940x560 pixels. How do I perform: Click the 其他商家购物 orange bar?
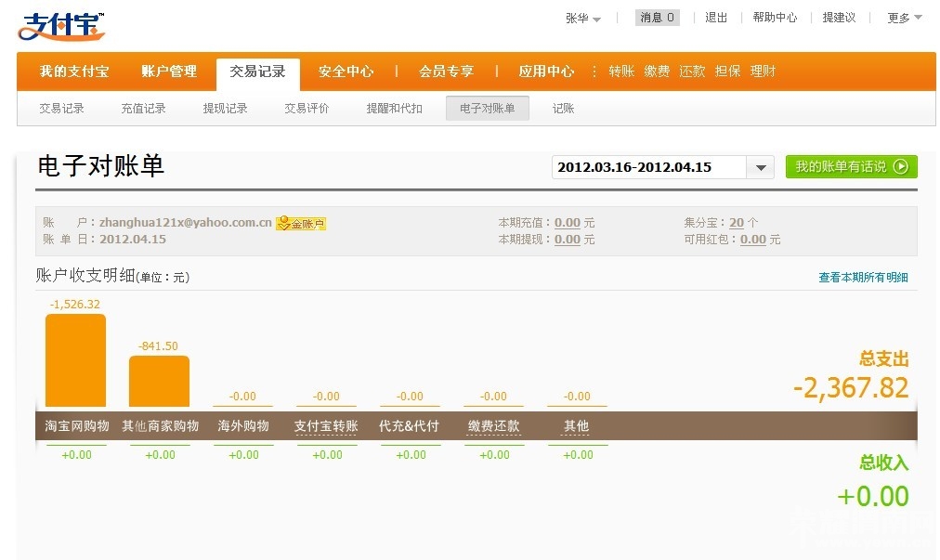[160, 382]
